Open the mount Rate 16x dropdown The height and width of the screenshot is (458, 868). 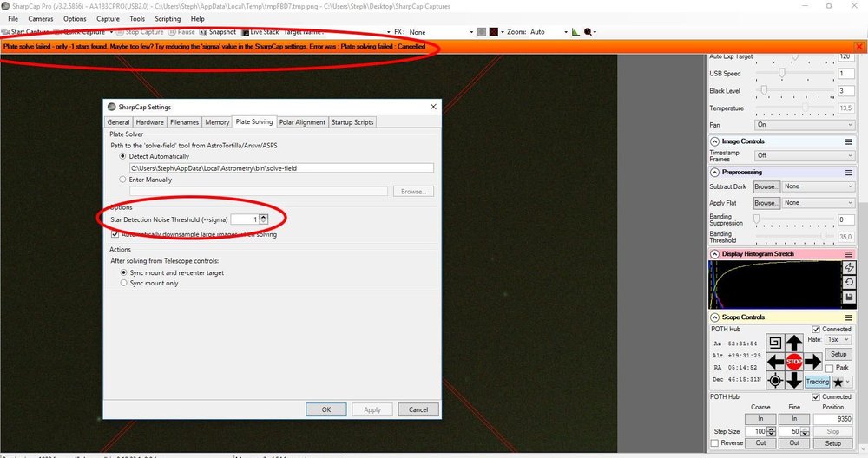838,340
